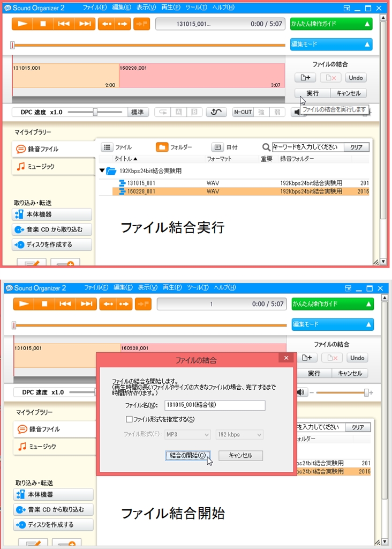Open ファイル(F) menu in upper window

[x=95, y=8]
